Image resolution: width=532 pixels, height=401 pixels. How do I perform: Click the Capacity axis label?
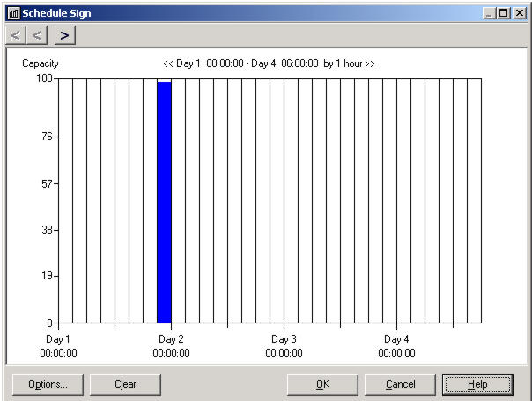tap(41, 63)
